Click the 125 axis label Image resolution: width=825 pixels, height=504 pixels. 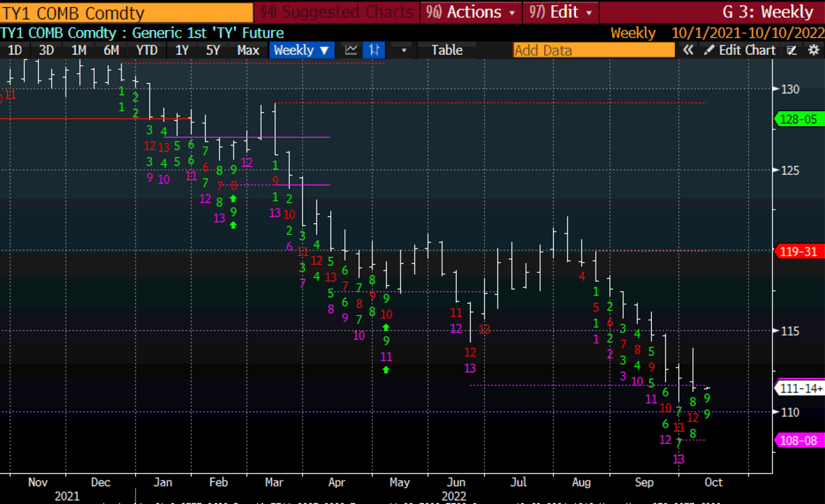click(x=790, y=170)
